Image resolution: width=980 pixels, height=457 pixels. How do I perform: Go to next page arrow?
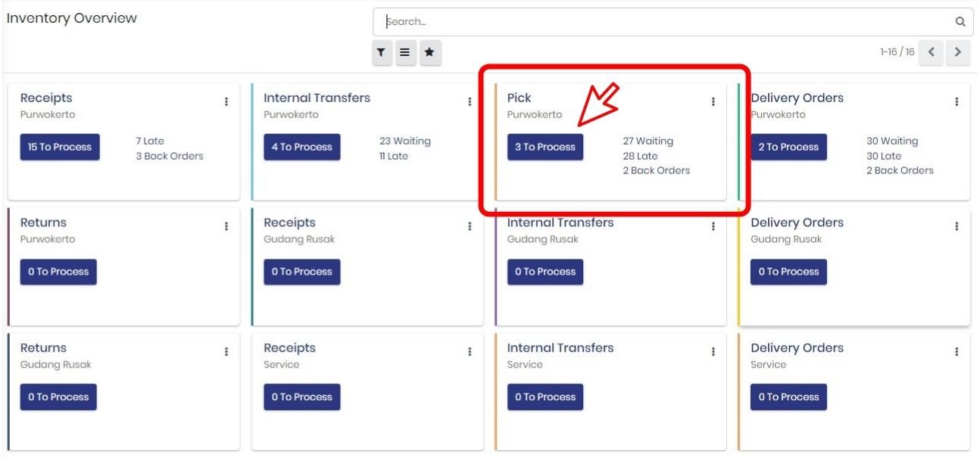(x=959, y=52)
